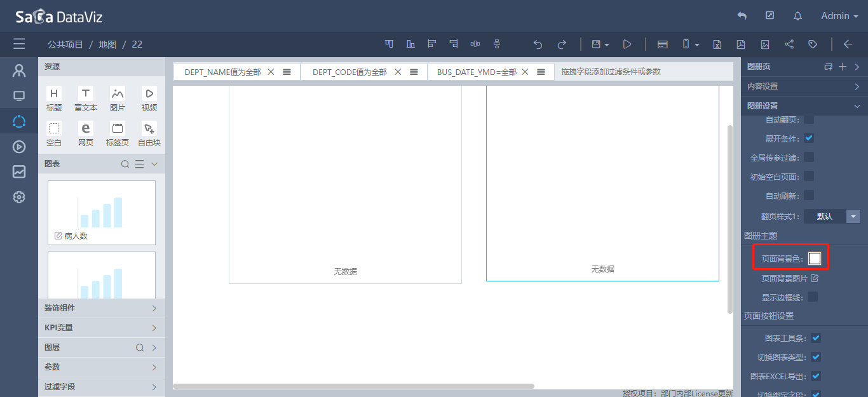Add a 富文本 rich text resource
Image resolution: width=868 pixels, height=397 pixels.
coord(86,99)
